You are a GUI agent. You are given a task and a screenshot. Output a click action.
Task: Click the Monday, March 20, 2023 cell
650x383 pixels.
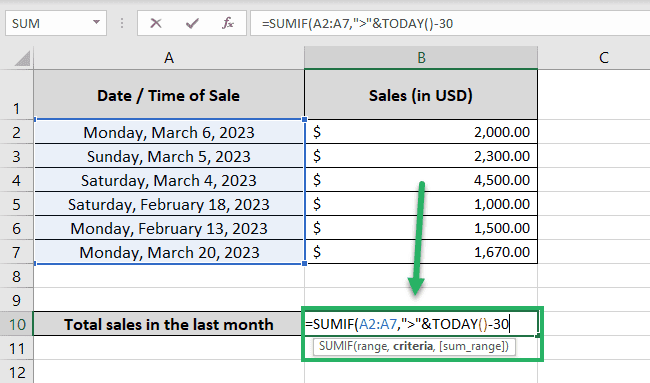coord(169,252)
